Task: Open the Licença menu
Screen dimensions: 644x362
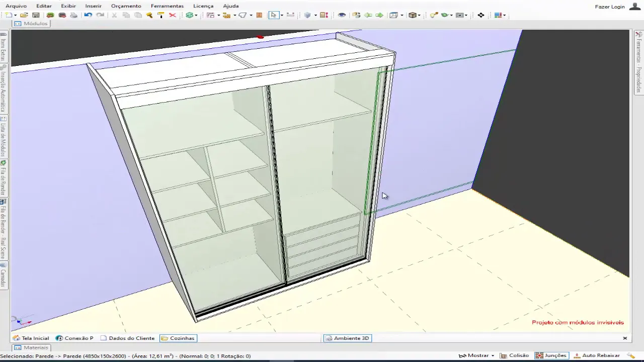Action: (x=203, y=6)
